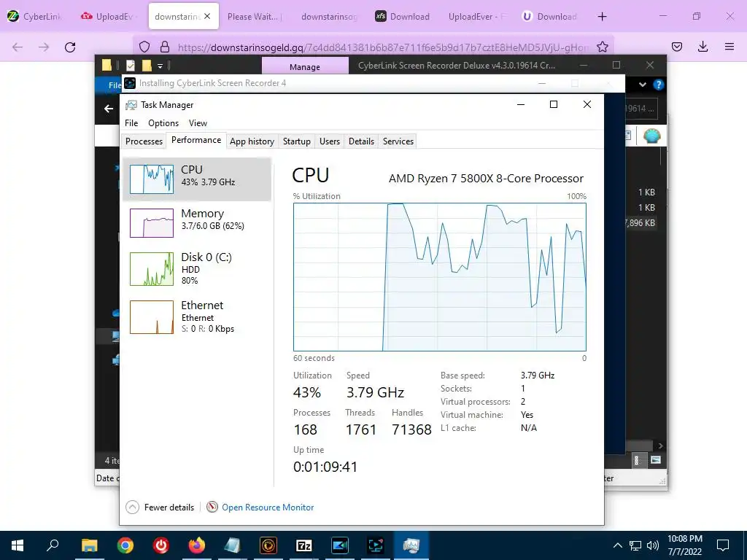
Task: Show hidden system tray icons
Action: 617,545
